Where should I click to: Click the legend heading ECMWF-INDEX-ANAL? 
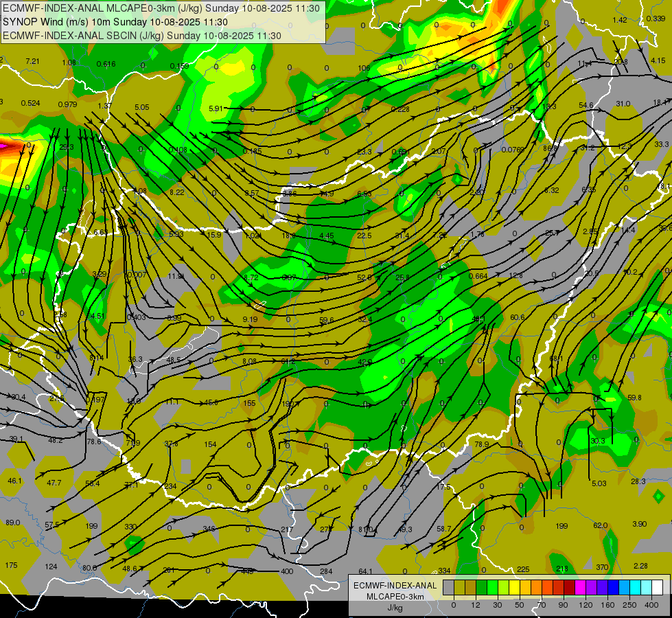coord(395,586)
